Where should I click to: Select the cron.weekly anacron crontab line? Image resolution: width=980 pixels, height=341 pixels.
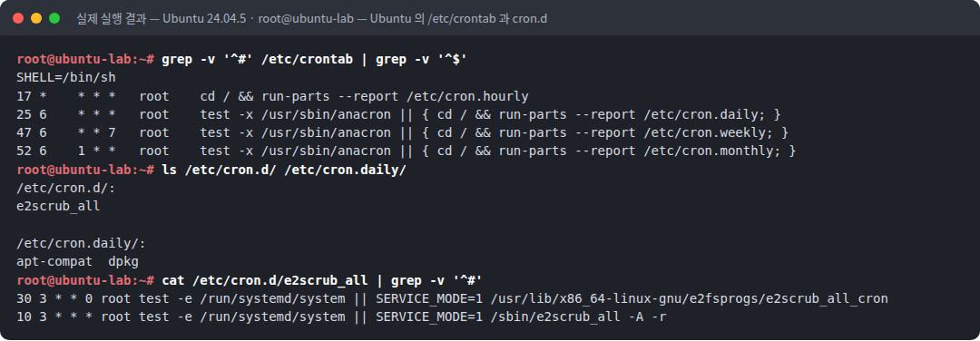pyautogui.click(x=403, y=133)
